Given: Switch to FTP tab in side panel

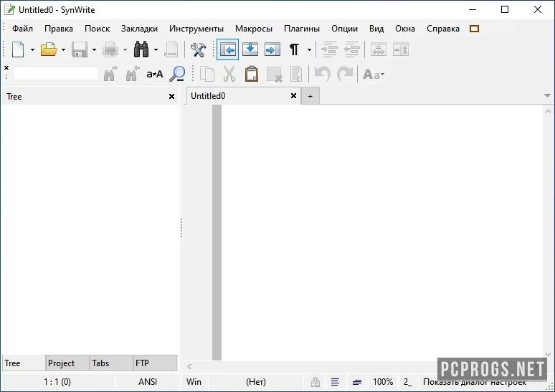Looking at the screenshot, I should 155,363.
